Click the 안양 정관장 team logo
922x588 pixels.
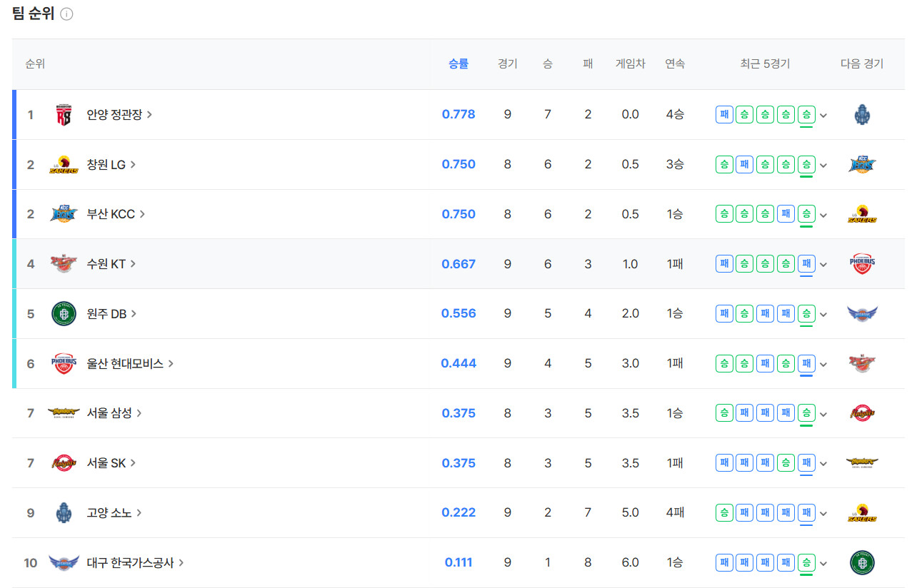click(x=64, y=115)
